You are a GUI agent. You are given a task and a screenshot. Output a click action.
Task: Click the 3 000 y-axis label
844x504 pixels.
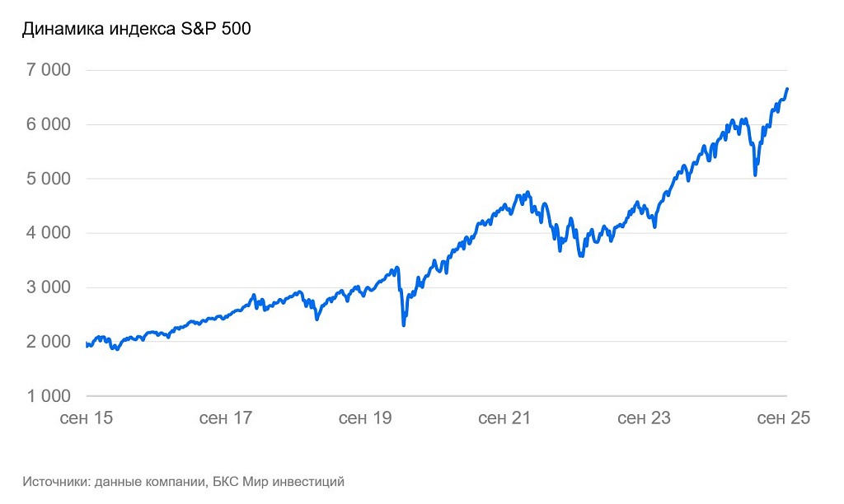pyautogui.click(x=49, y=287)
